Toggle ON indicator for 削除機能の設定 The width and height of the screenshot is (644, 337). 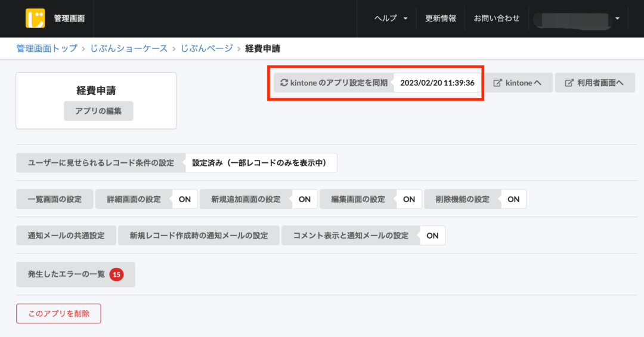pyautogui.click(x=513, y=199)
